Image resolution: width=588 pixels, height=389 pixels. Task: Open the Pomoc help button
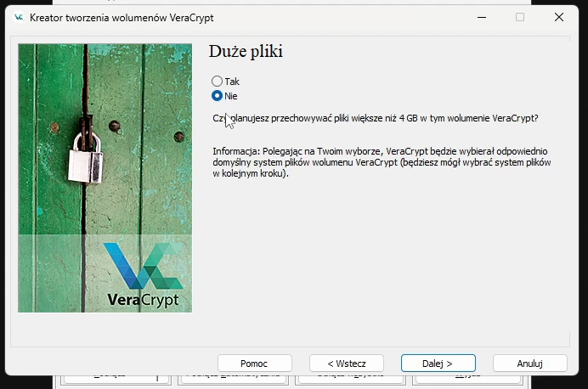point(255,364)
